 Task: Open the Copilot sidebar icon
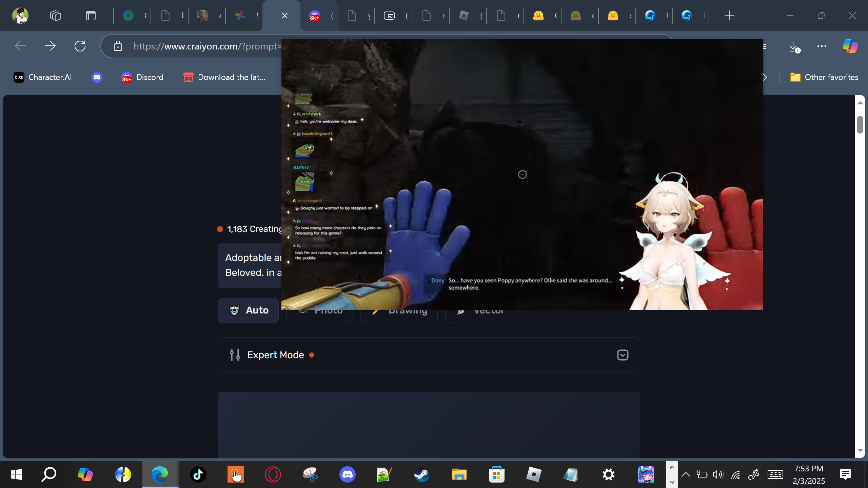click(x=850, y=46)
